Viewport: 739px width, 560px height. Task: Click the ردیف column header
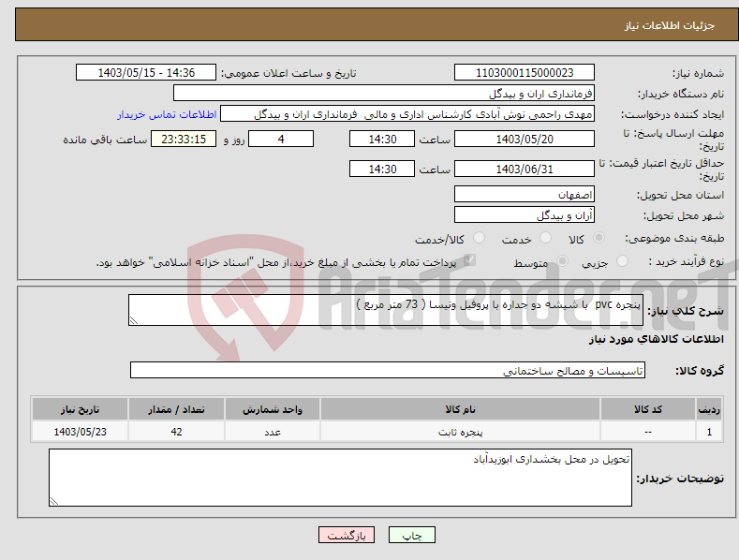pos(709,409)
